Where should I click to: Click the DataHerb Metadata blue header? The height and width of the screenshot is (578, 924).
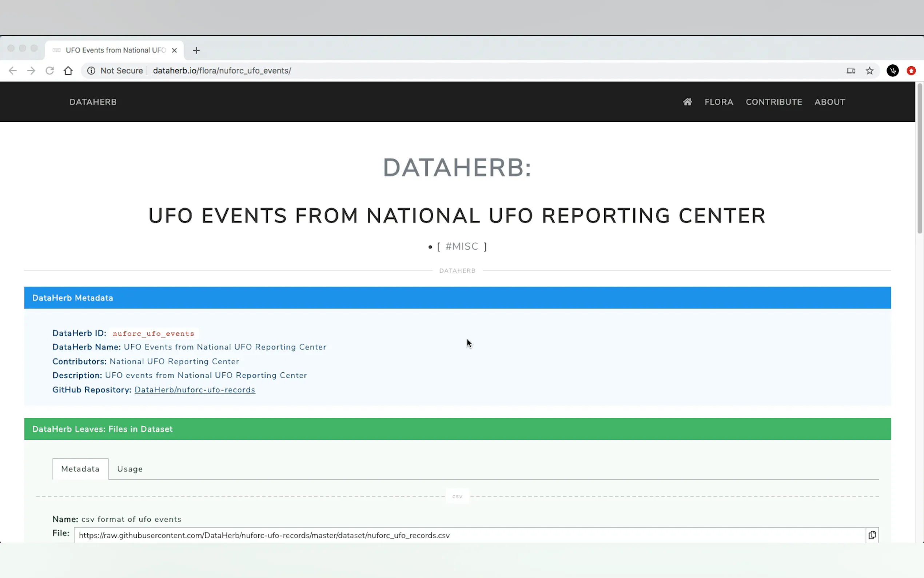pos(458,298)
